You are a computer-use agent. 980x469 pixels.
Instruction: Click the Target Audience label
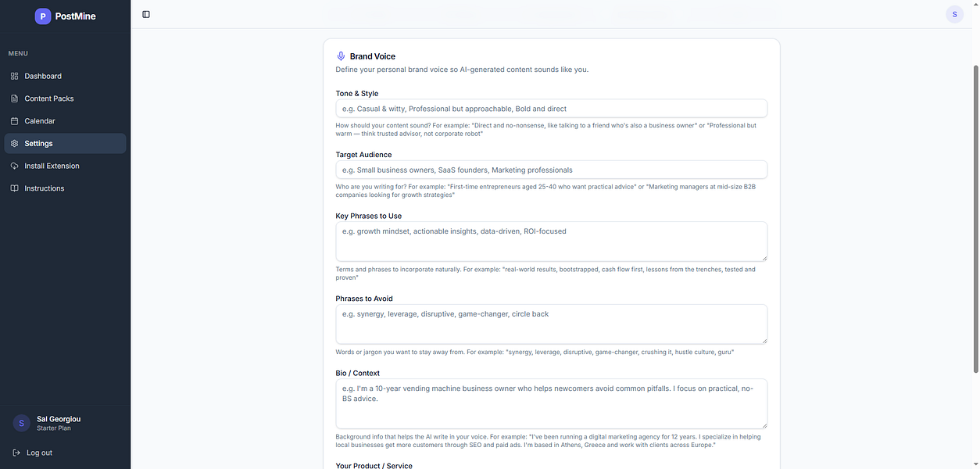point(364,155)
